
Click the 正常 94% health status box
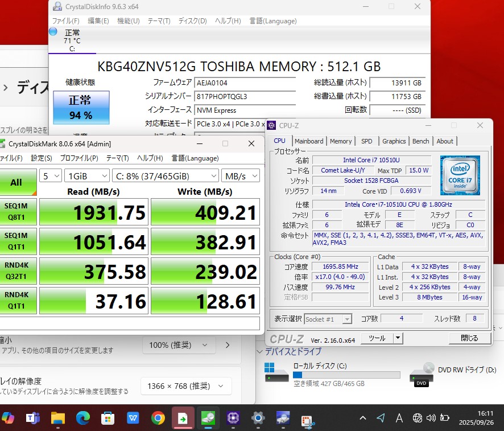[80, 107]
